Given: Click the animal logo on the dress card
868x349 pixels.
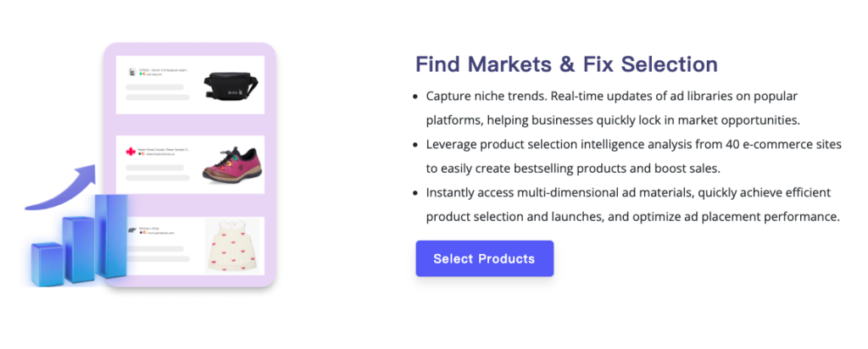Looking at the screenshot, I should pos(131,230).
